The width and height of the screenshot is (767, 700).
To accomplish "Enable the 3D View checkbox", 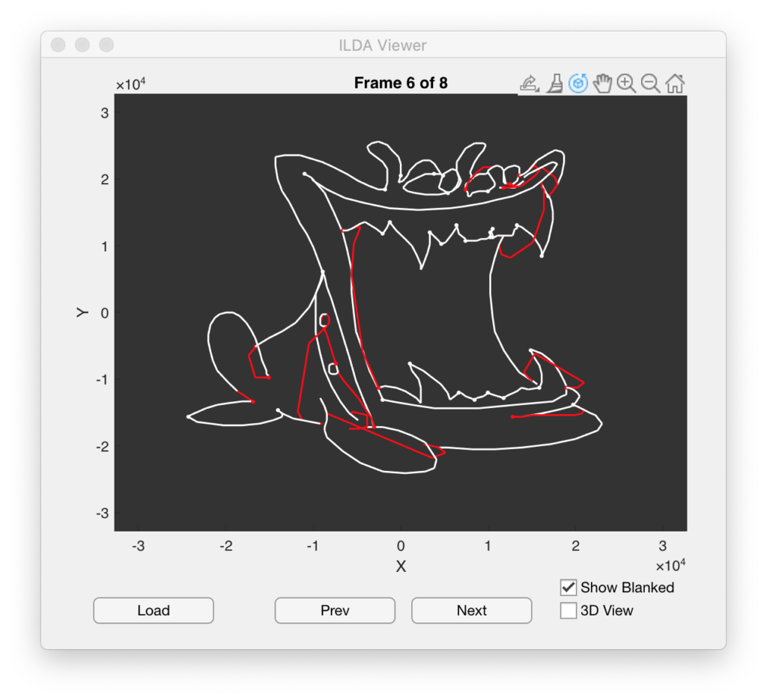I will [569, 611].
